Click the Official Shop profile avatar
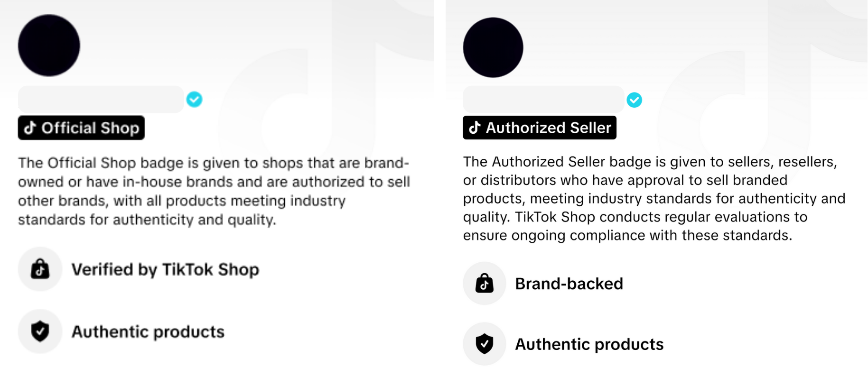The width and height of the screenshot is (868, 368). click(49, 46)
